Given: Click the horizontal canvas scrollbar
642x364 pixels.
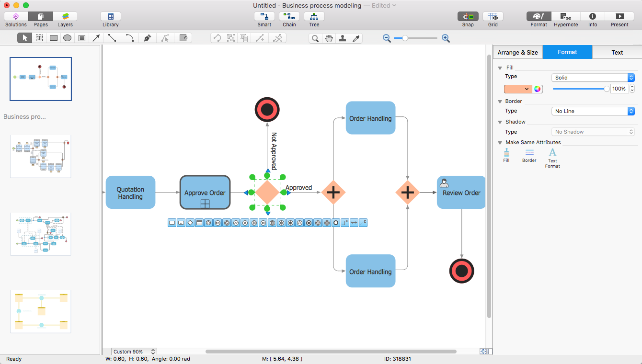Looking at the screenshot, I should point(331,352).
